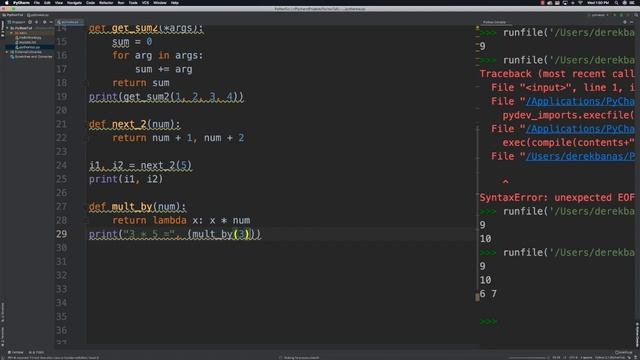Click the next_2 function name on line 21
The image size is (640, 360).
[129, 124]
